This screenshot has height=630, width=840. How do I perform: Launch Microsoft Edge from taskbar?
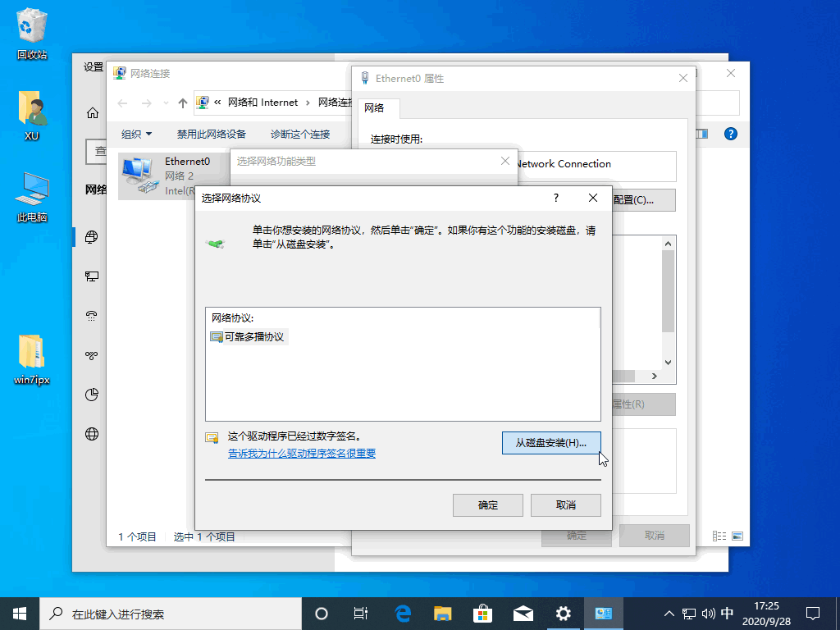click(x=402, y=614)
